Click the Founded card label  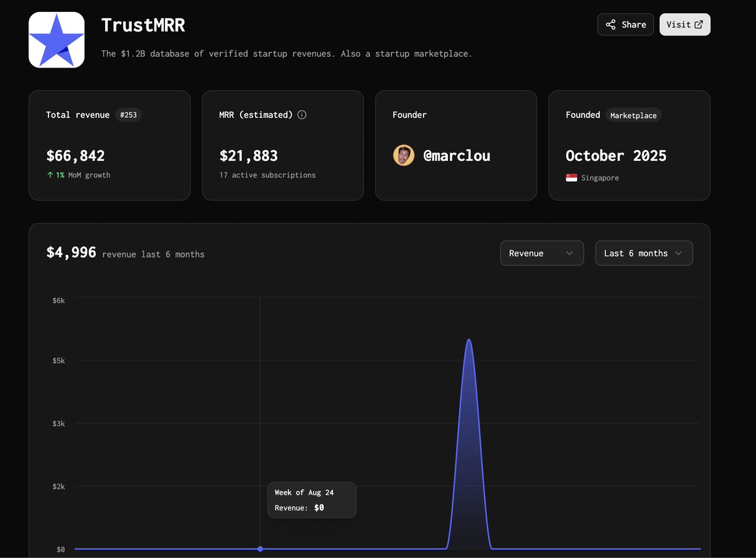(x=583, y=115)
